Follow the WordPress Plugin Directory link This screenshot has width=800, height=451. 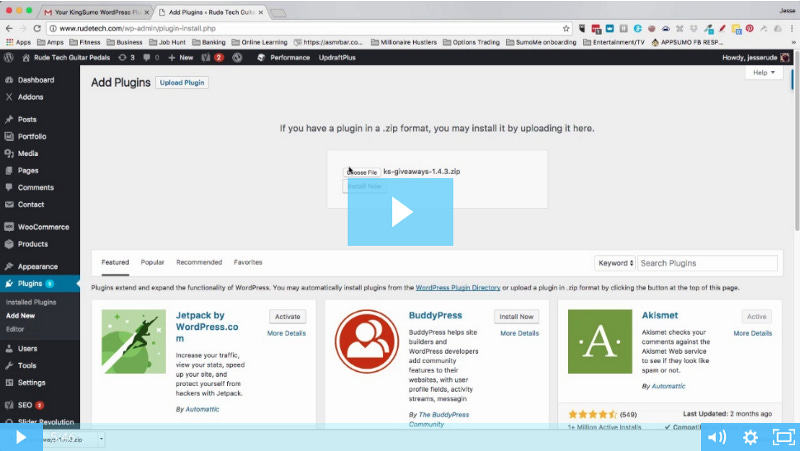(458, 288)
